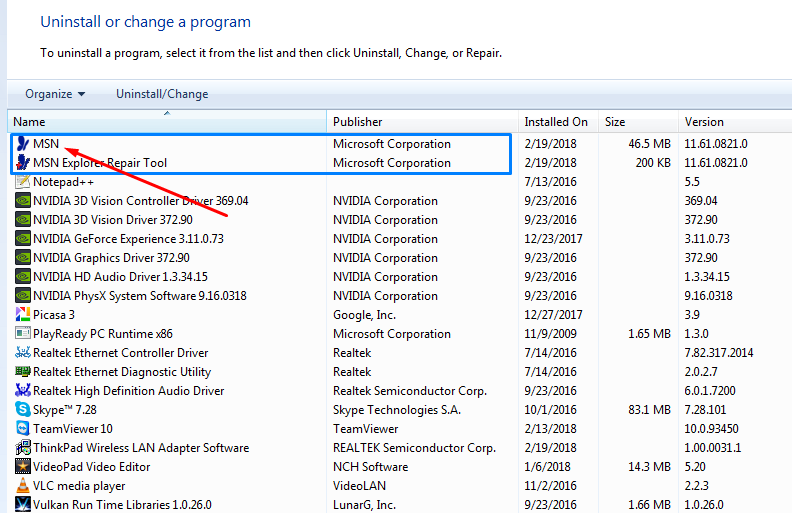The height and width of the screenshot is (513, 792).
Task: Click NVIDIA 3D Vision Controller Driver icon
Action: coord(23,201)
